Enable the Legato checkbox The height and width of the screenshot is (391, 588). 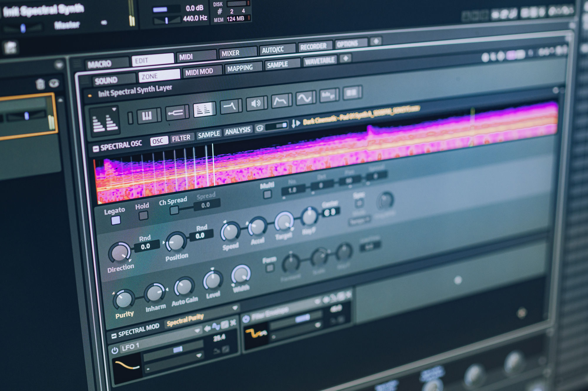(x=116, y=220)
